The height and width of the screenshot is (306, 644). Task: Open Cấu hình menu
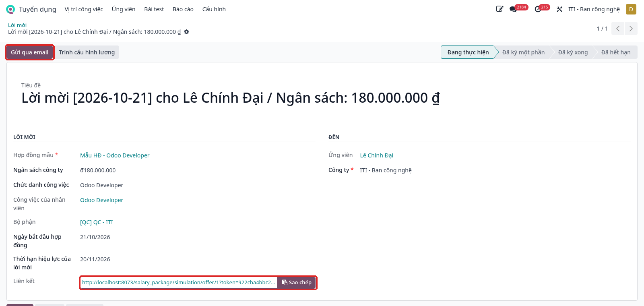[214, 9]
